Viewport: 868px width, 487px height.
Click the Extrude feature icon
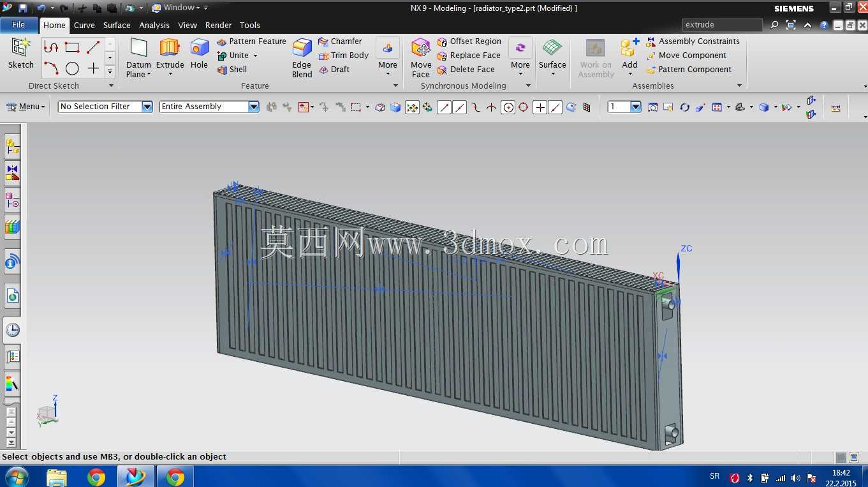tap(170, 49)
